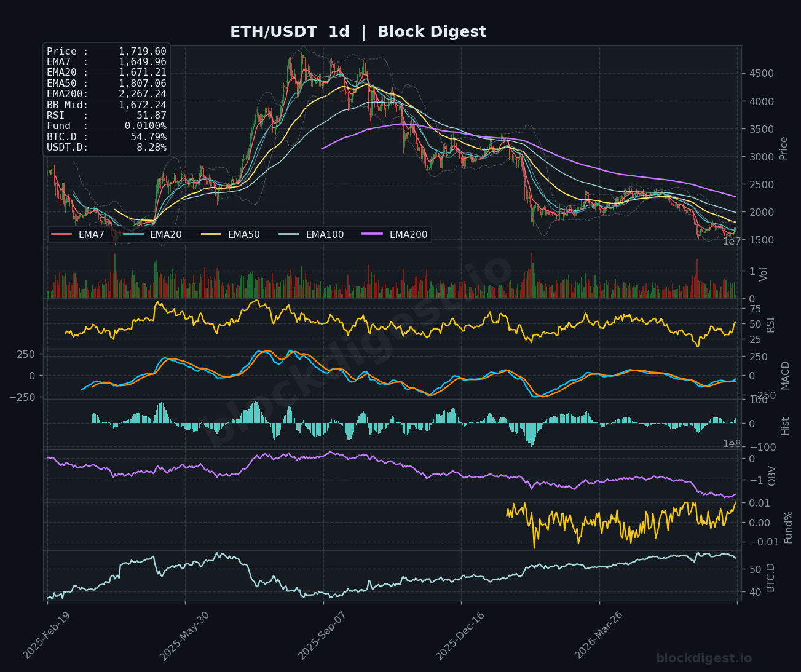
Task: Click the 0.01 tick on the Fund% axis
Action: point(760,503)
